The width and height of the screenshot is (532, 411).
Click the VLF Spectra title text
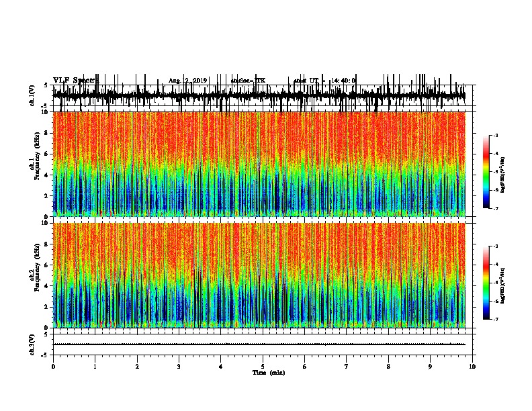coord(76,81)
